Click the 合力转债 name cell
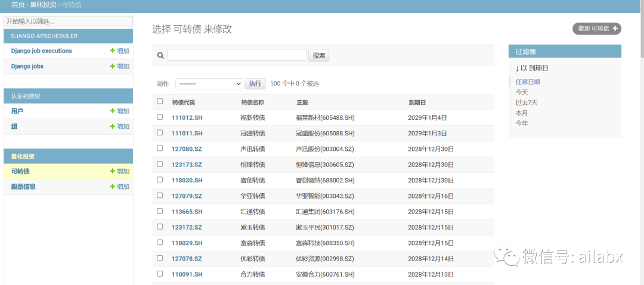 [x=253, y=274]
